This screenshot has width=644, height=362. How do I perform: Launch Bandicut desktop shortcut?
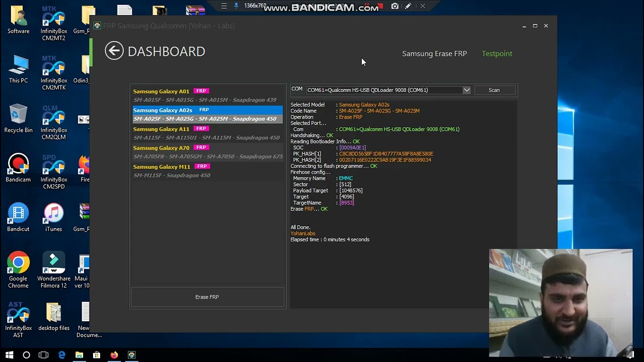click(18, 217)
